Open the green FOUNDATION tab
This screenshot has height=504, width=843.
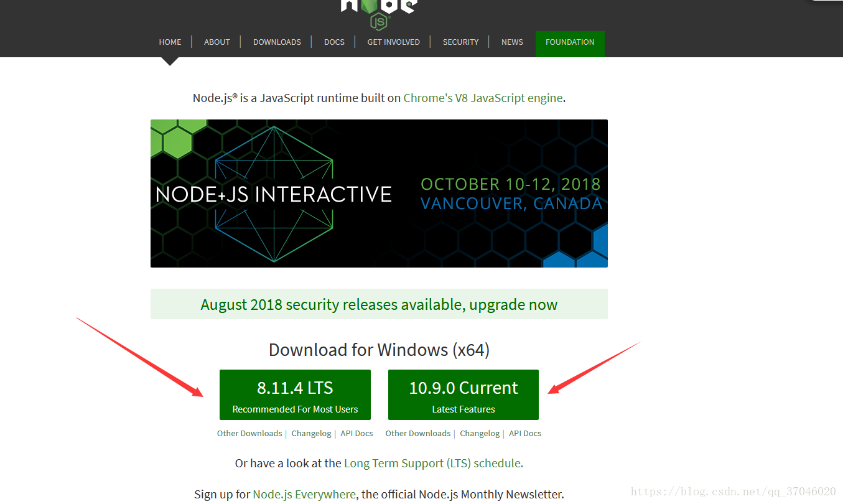click(x=570, y=44)
